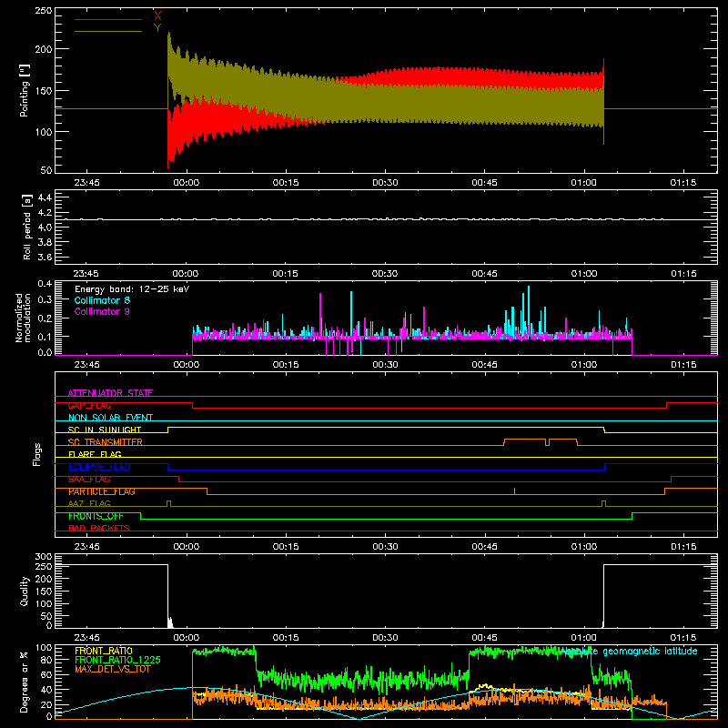Click the magenta 'Collimator 9' legend label
728x728 pixels.
click(x=102, y=311)
